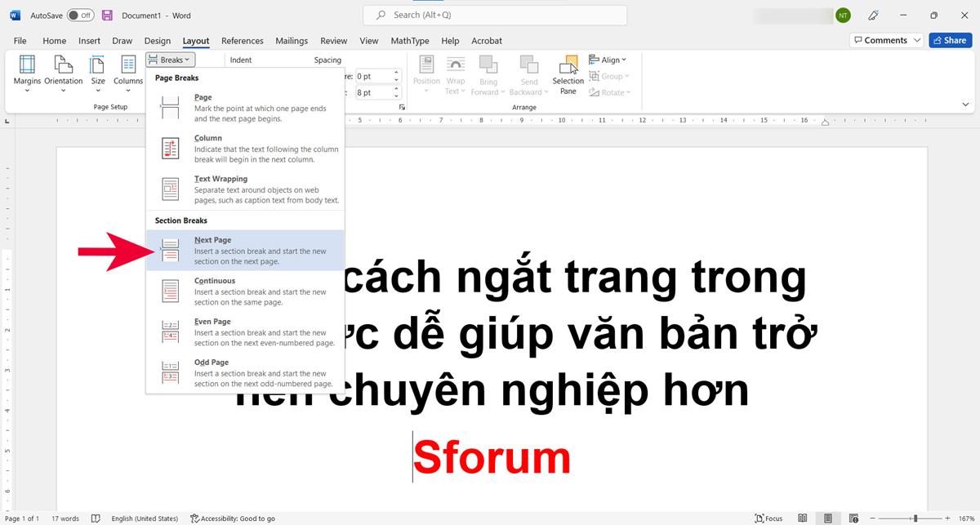The image size is (980, 525).
Task: Open the Insert ribbon tab
Action: coord(89,41)
